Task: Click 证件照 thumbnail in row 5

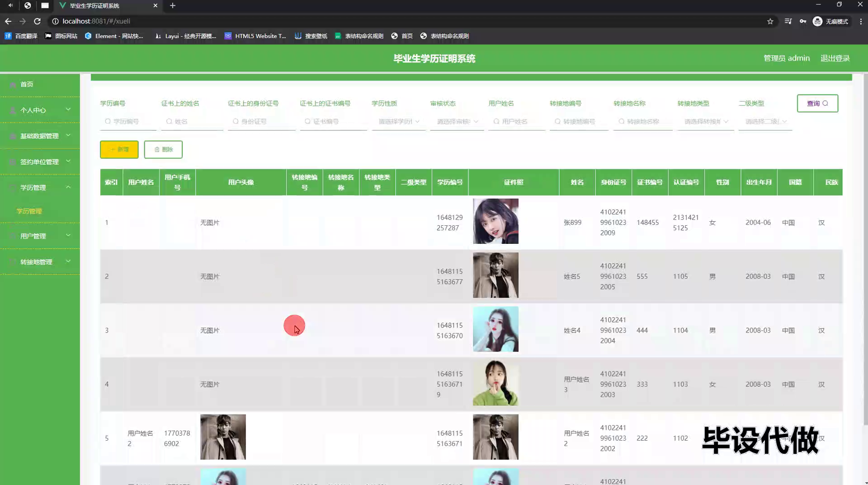Action: [495, 437]
